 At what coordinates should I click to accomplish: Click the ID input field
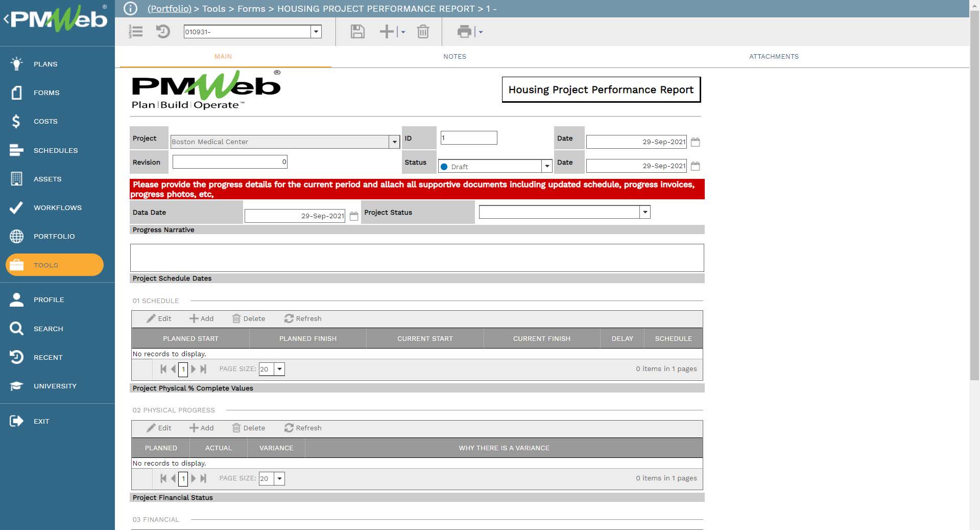point(469,137)
